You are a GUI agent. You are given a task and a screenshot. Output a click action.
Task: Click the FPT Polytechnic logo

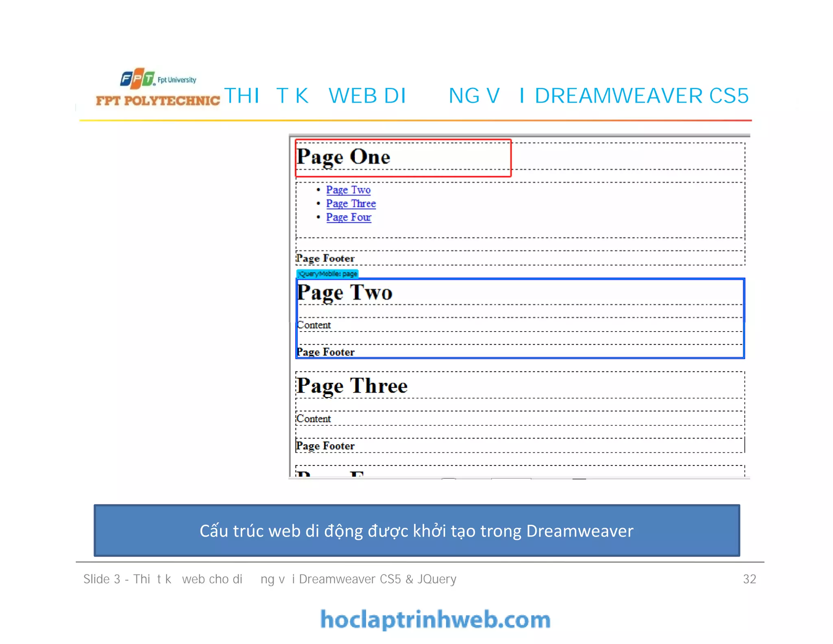tap(158, 87)
